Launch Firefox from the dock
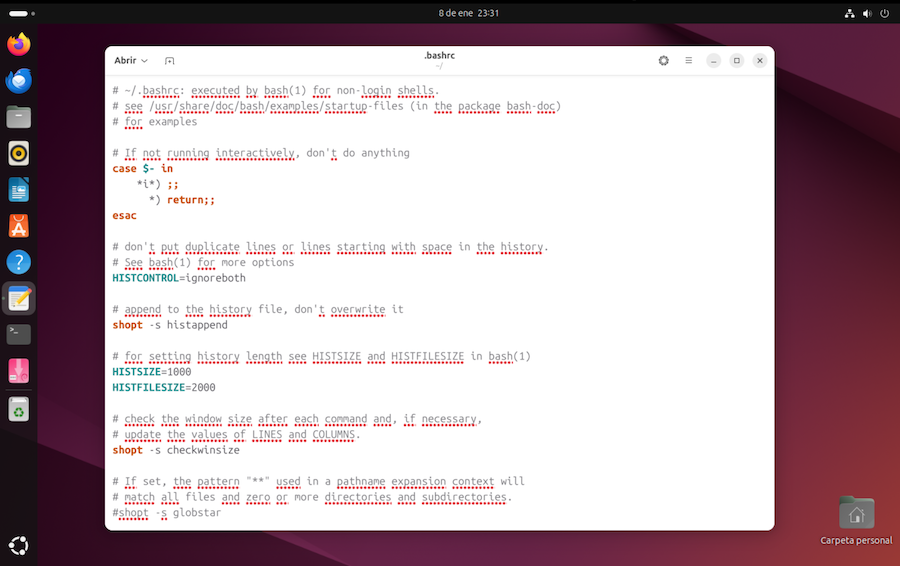900x566 pixels. click(18, 44)
